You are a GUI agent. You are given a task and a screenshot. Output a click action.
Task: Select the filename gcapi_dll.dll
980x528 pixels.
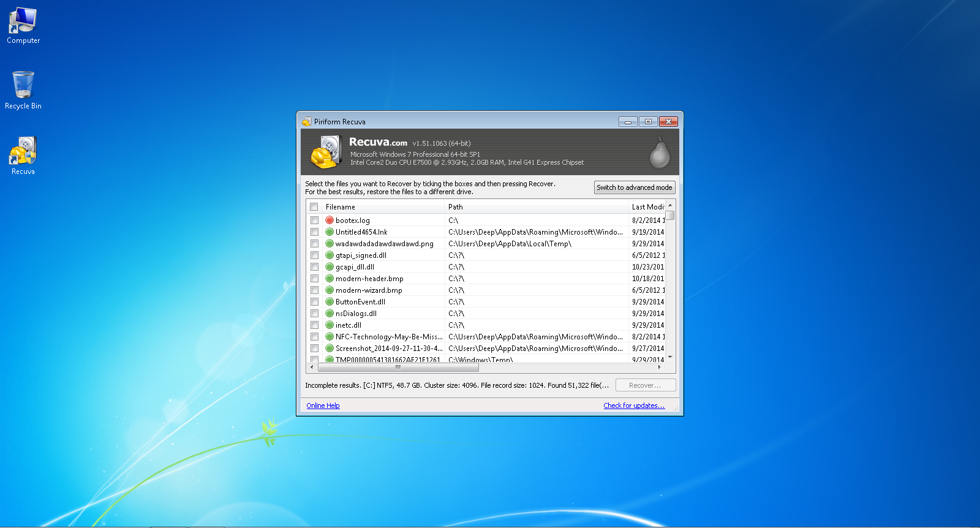point(355,267)
